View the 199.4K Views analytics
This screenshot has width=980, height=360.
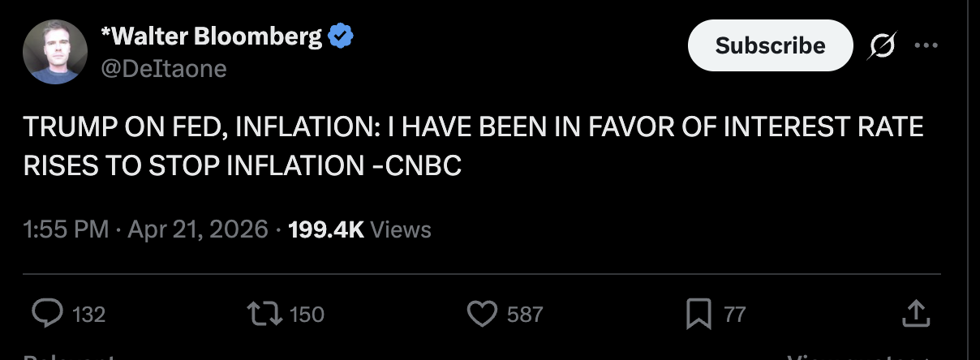click(x=359, y=229)
